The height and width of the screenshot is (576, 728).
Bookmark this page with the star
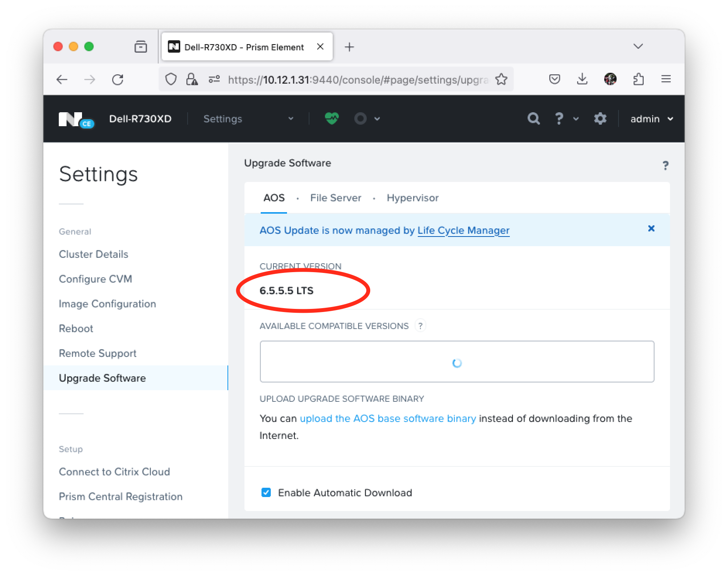[x=501, y=79]
